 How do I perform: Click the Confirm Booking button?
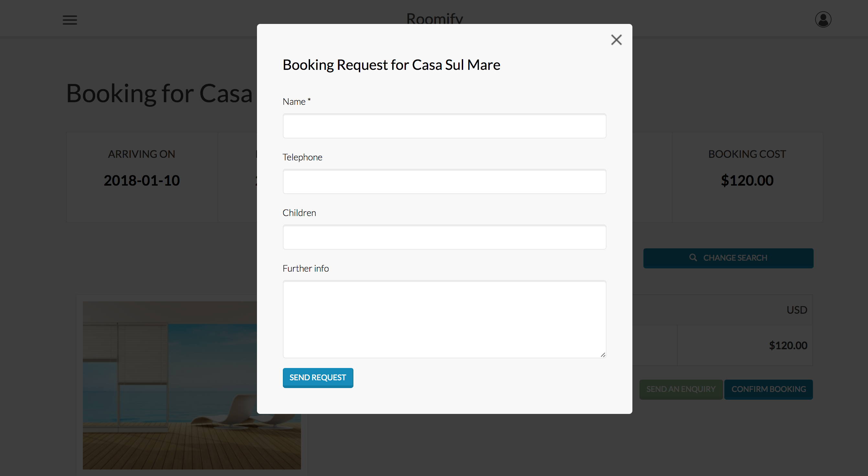(x=769, y=389)
